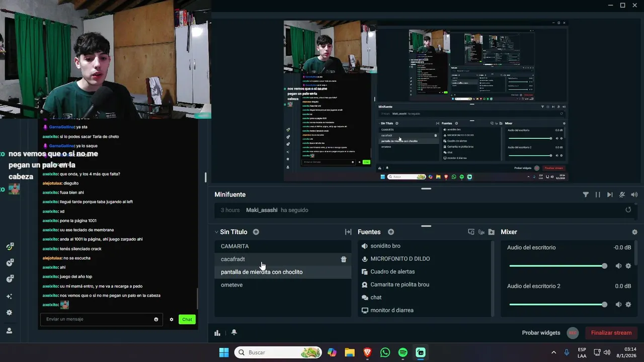The image size is (644, 362).
Task: Open the second pop-out icon in left sidebar
Action: click(x=10, y=262)
